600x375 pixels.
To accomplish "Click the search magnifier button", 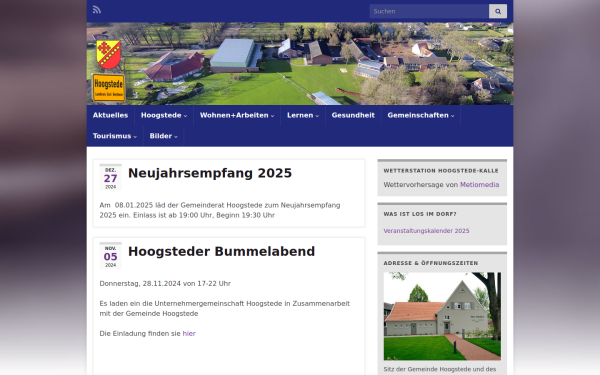I will [x=498, y=11].
